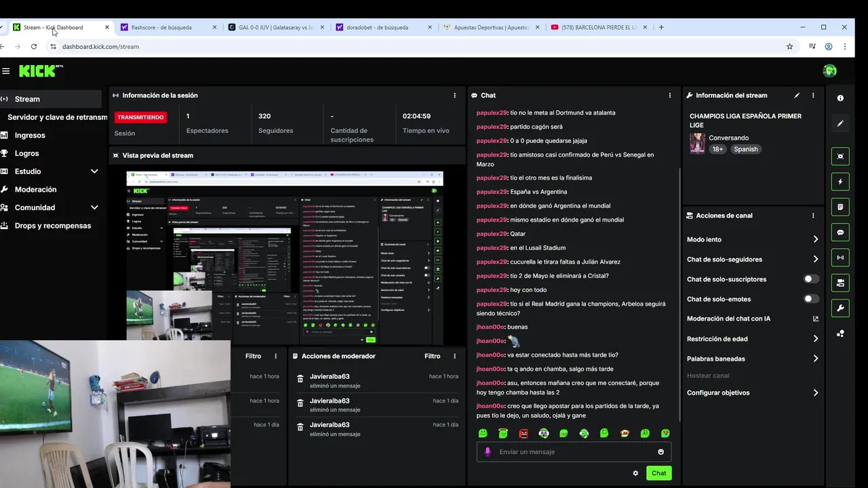The width and height of the screenshot is (868, 488).
Task: Edit stream info with the header pencil icon
Action: [x=797, y=96]
